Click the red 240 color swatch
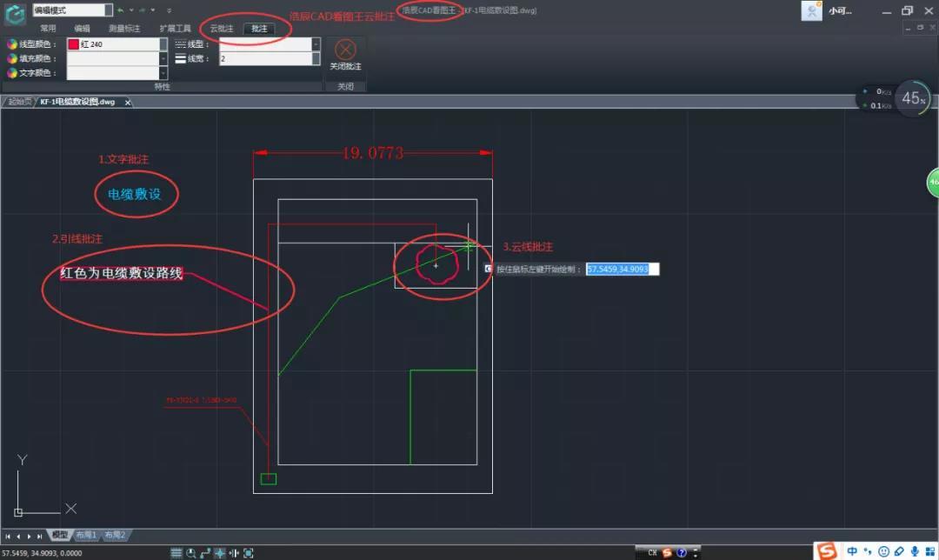This screenshot has width=939, height=560. pyautogui.click(x=74, y=44)
